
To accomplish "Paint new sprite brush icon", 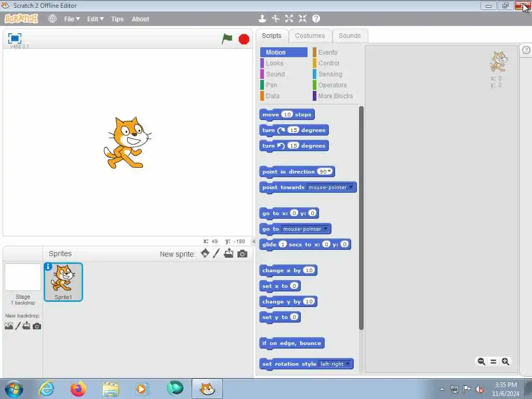I will [x=216, y=254].
